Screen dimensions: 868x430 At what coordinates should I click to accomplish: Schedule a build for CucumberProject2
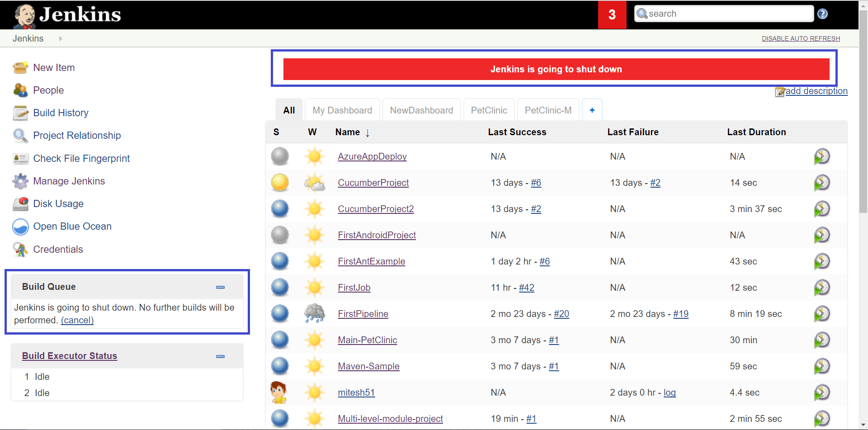tap(822, 209)
